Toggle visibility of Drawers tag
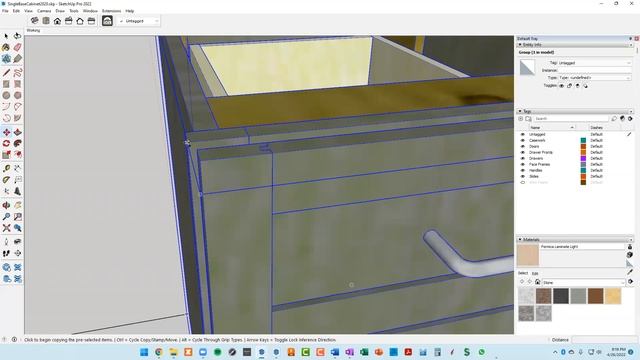Screen dimensions: 640x360 522,158
